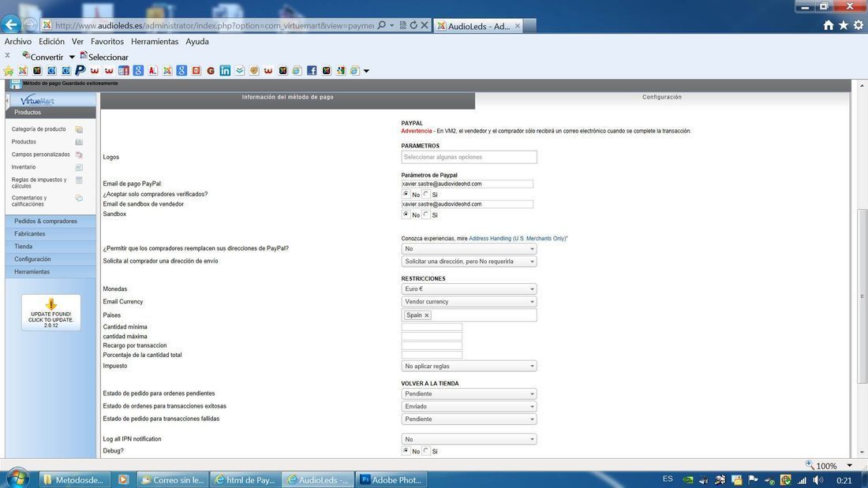Viewport: 868px width, 488px height.
Task: Remove Spain from the Paises field
Action: click(x=426, y=315)
